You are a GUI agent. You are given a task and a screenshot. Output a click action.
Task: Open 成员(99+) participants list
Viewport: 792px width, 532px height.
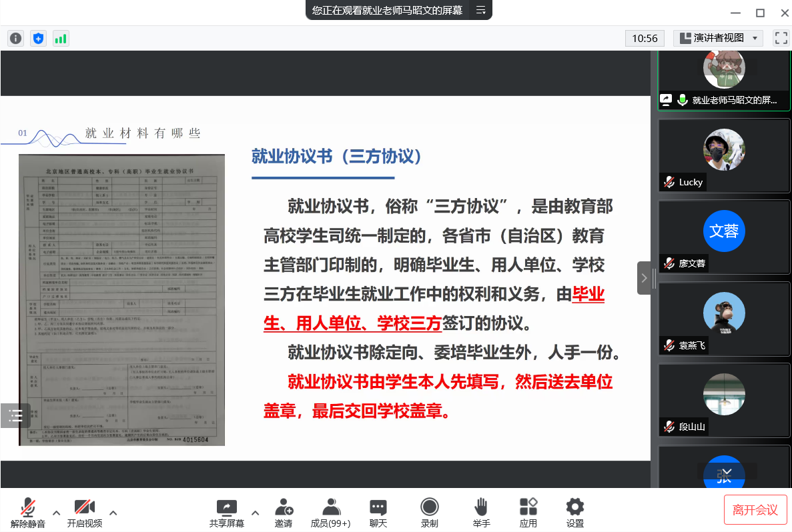(330, 513)
